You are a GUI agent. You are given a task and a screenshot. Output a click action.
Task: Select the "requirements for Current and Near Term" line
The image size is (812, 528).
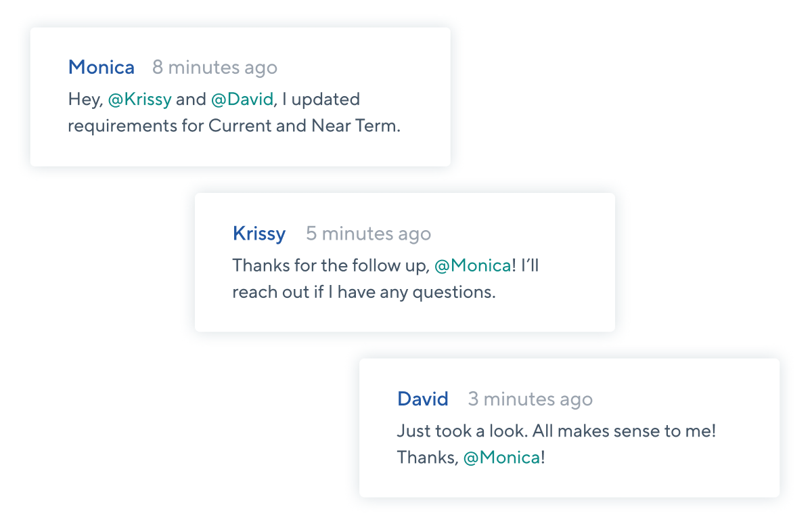click(x=234, y=126)
